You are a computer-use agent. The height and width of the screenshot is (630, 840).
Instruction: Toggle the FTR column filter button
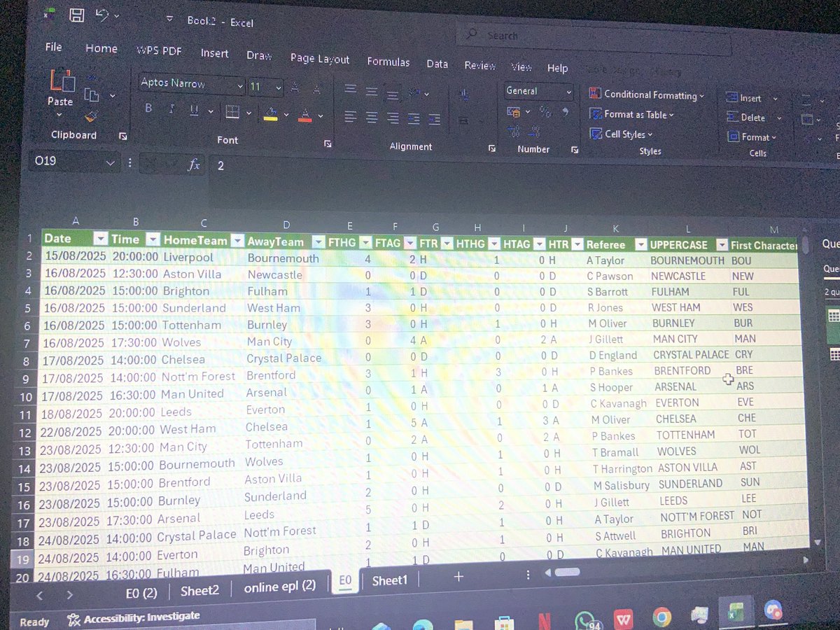(446, 244)
